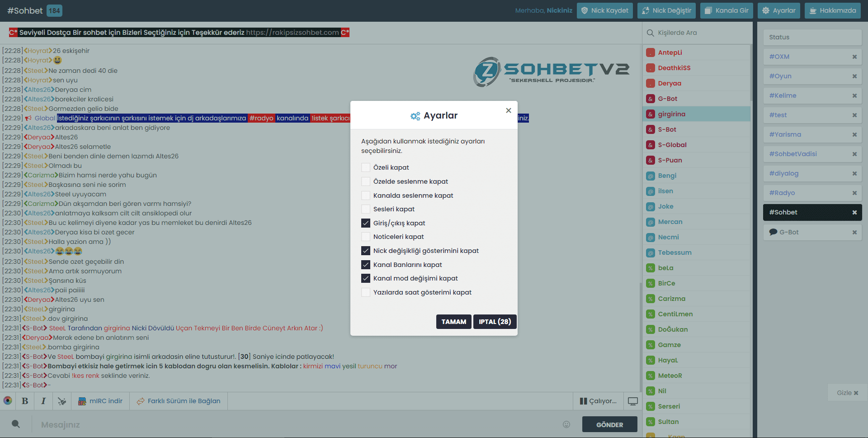This screenshot has width=868, height=438.
Task: Enable Noticeleri kapat checkbox
Action: pyautogui.click(x=366, y=237)
